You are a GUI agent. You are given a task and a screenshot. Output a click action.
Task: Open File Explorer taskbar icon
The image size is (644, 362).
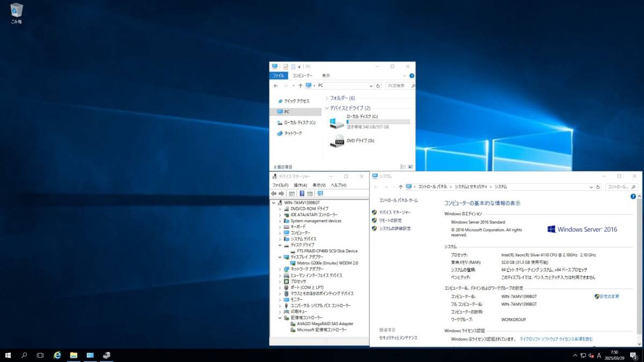click(x=74, y=355)
